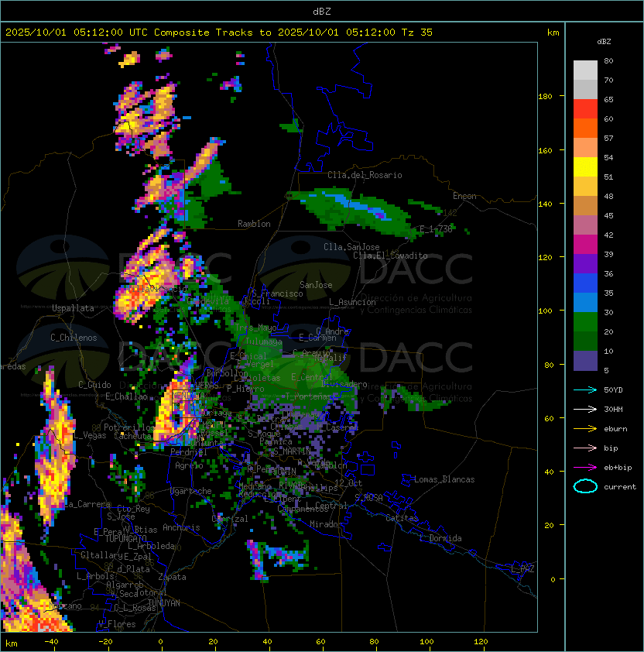
Task: Click the pink bip arrow legend icon
Action: 585,448
